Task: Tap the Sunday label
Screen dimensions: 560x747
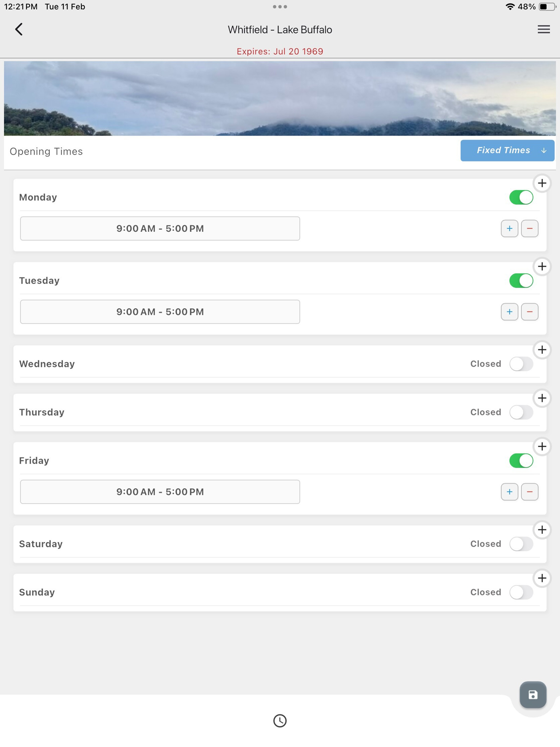Action: 37,592
